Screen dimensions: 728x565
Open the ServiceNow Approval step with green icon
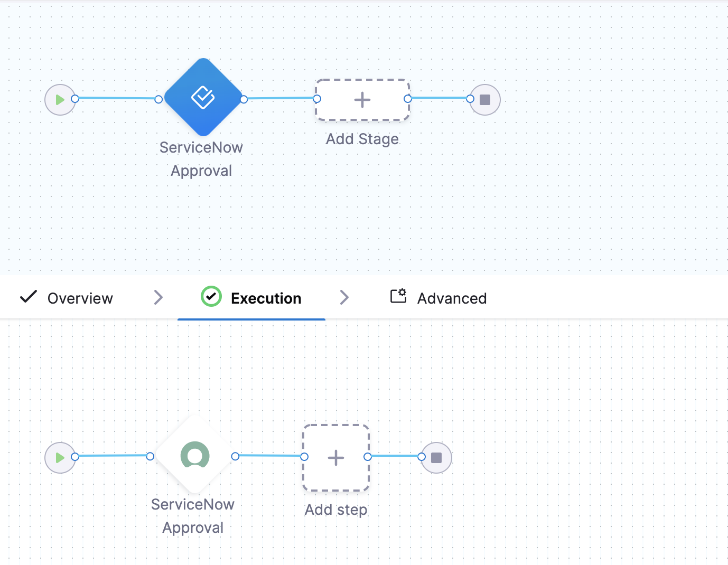point(194,455)
